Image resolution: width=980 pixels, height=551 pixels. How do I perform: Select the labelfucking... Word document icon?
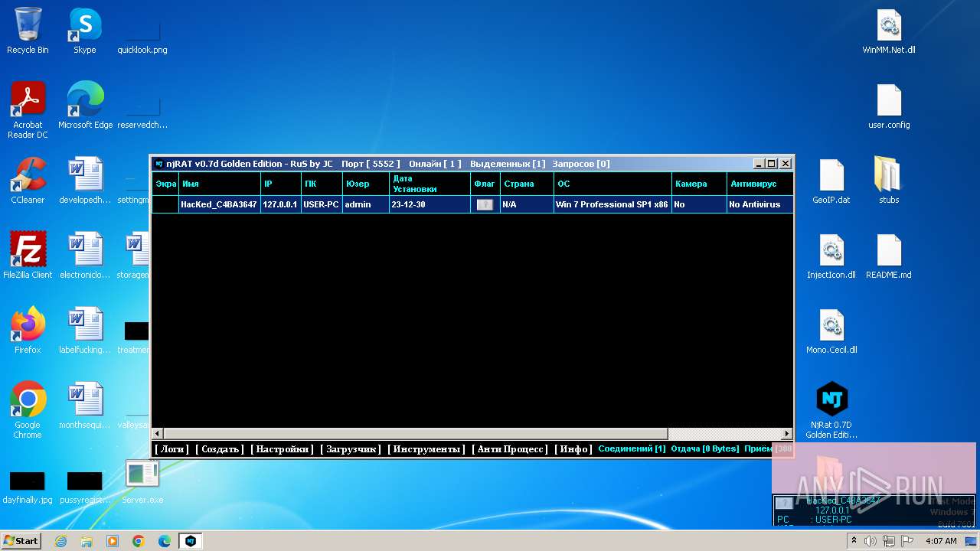click(x=85, y=331)
